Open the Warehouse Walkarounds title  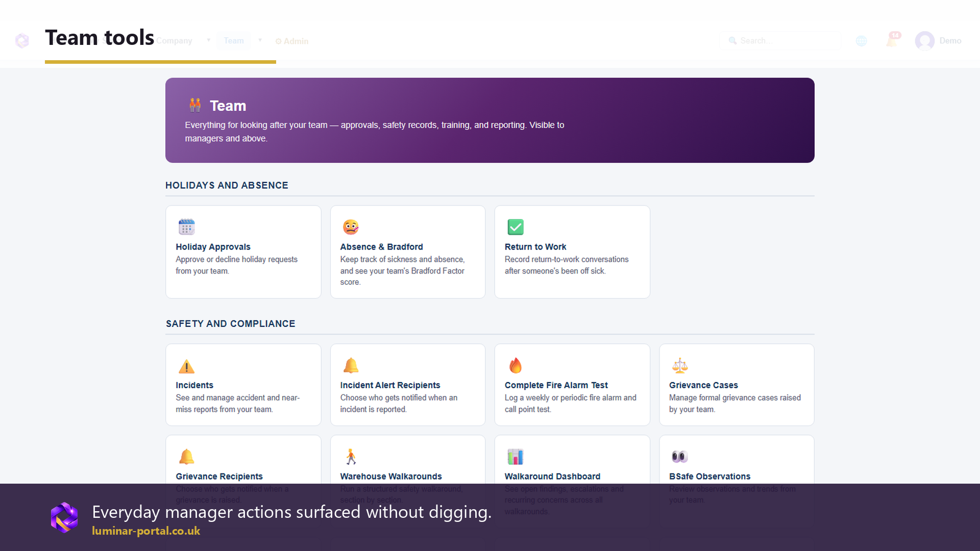coord(391,477)
